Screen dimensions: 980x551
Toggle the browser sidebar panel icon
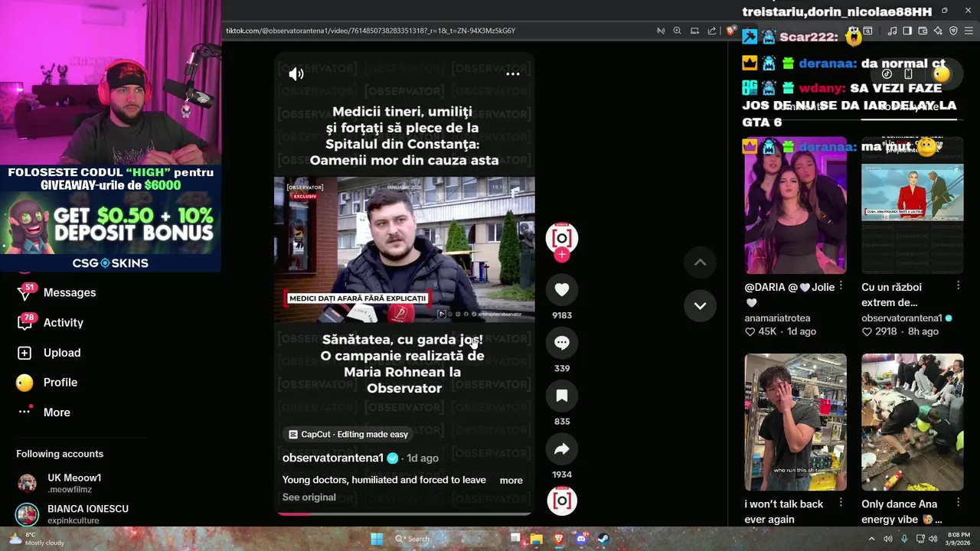coord(907,31)
